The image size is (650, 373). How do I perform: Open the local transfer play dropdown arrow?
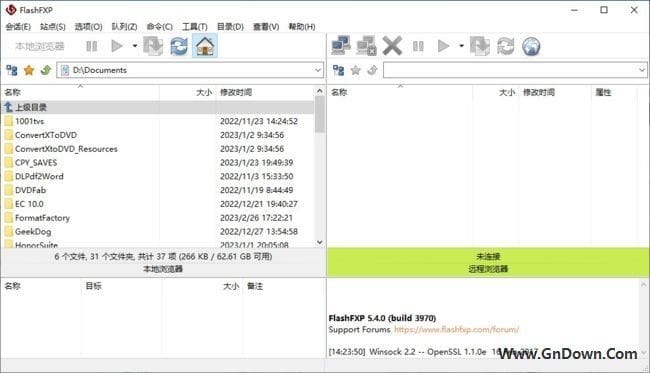point(135,46)
